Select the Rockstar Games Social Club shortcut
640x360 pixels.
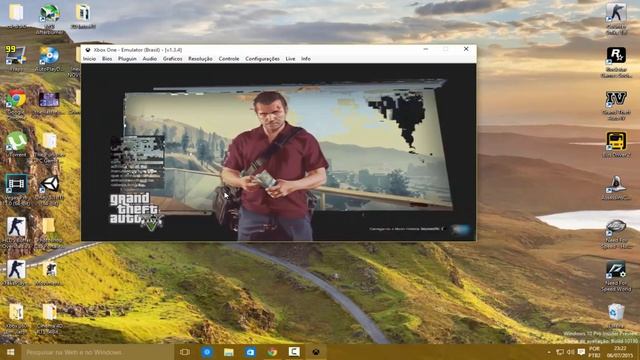[616, 62]
